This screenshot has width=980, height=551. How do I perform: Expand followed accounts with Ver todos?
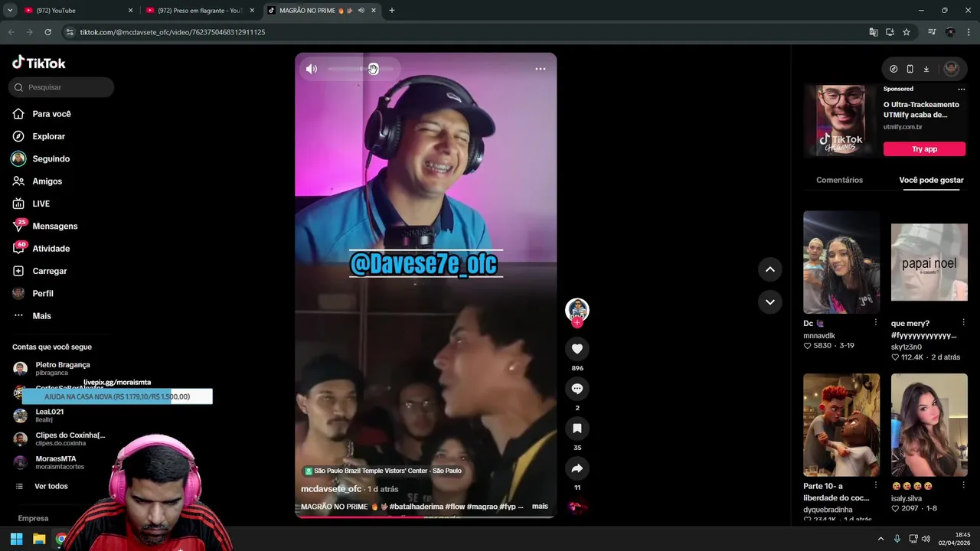pyautogui.click(x=51, y=486)
